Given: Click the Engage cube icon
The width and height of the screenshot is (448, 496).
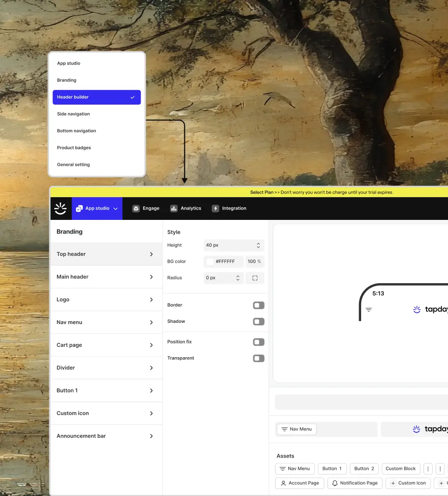Looking at the screenshot, I should (x=136, y=209).
